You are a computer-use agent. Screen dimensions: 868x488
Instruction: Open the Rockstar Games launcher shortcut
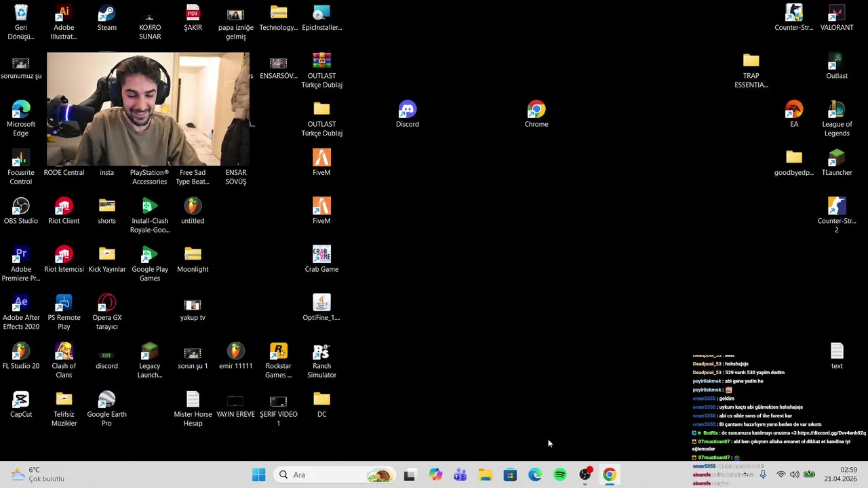(279, 361)
